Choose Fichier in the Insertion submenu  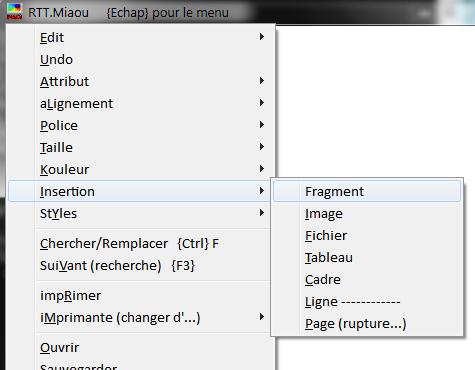367,235
